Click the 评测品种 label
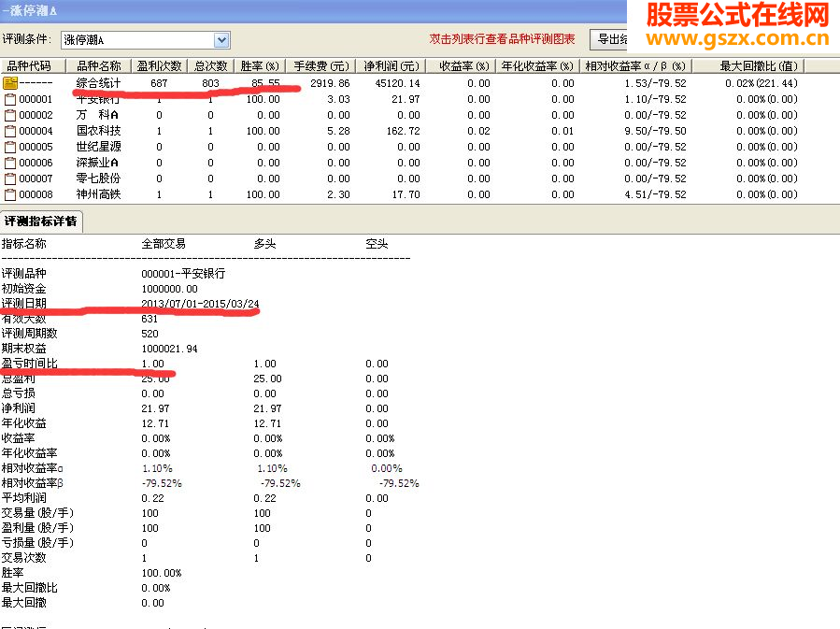The image size is (840, 629). tap(24, 274)
